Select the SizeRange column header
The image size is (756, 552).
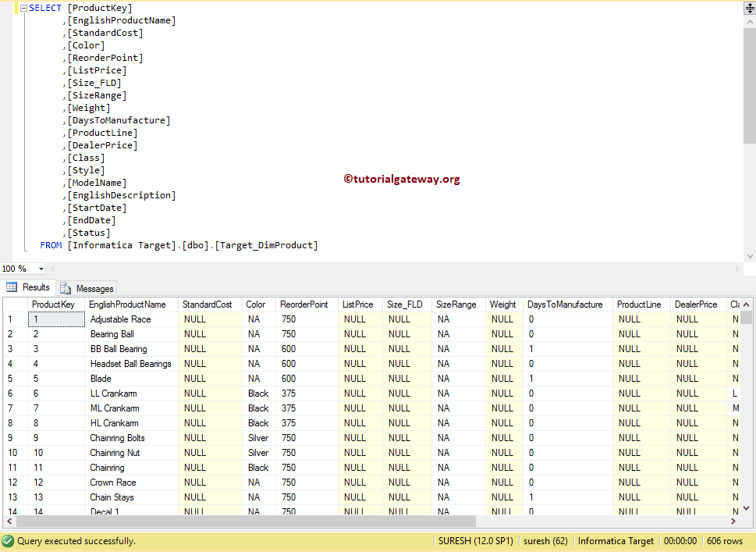(459, 304)
